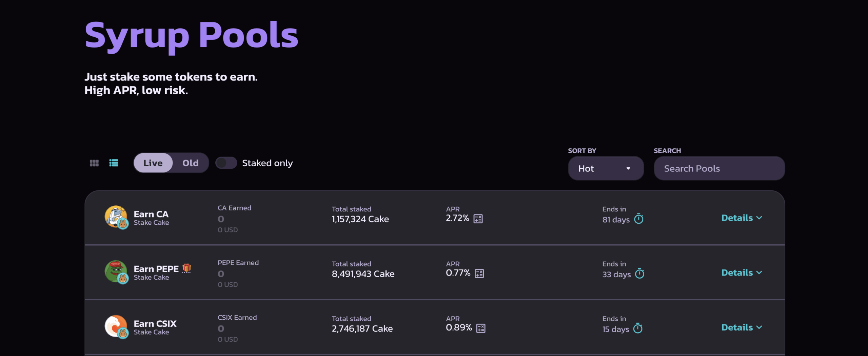The width and height of the screenshot is (868, 356).
Task: Open the Sort By Hot dropdown
Action: point(606,168)
